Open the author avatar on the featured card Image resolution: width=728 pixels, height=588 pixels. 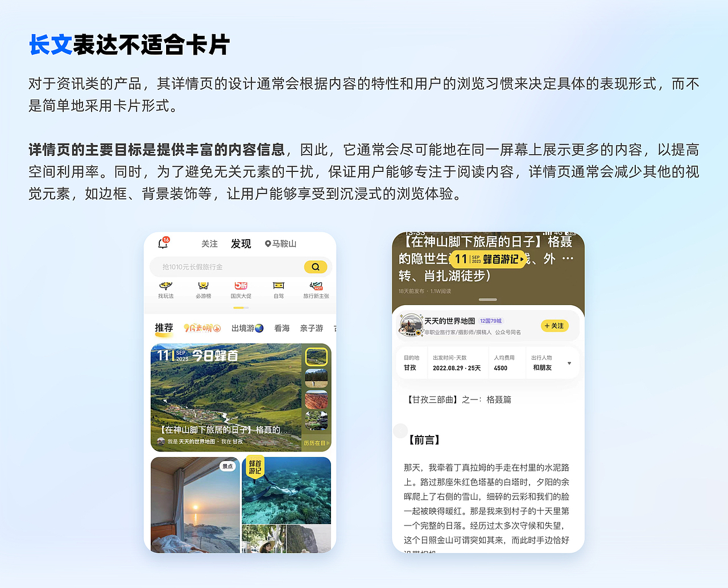161,442
